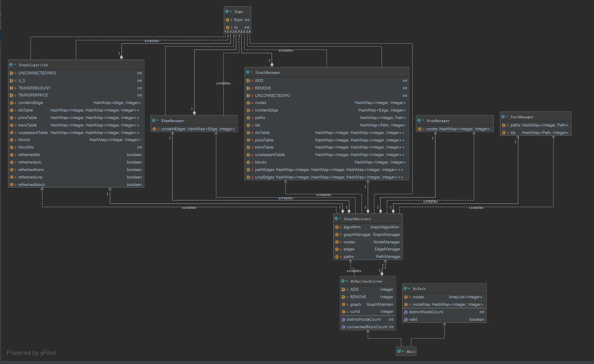Click the class icon beside the Edge title
Screen dimensions: 594x364
[227, 12]
